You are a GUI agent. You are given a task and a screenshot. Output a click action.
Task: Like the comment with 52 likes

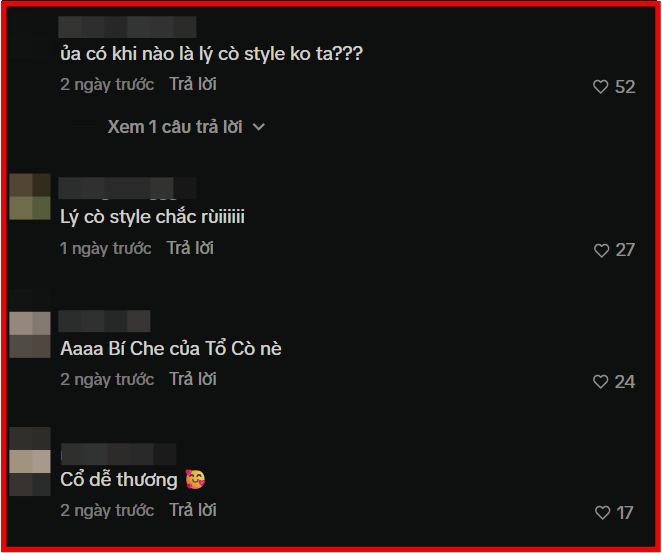tap(600, 87)
